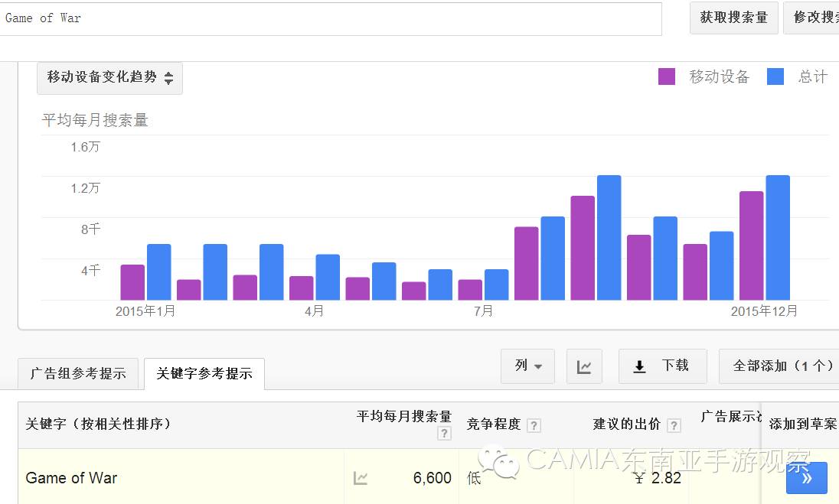Click the Game of War keyword row text

point(71,478)
